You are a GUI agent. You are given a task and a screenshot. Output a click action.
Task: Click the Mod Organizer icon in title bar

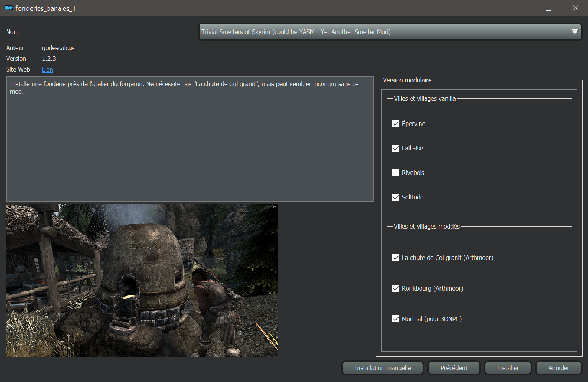(x=8, y=8)
